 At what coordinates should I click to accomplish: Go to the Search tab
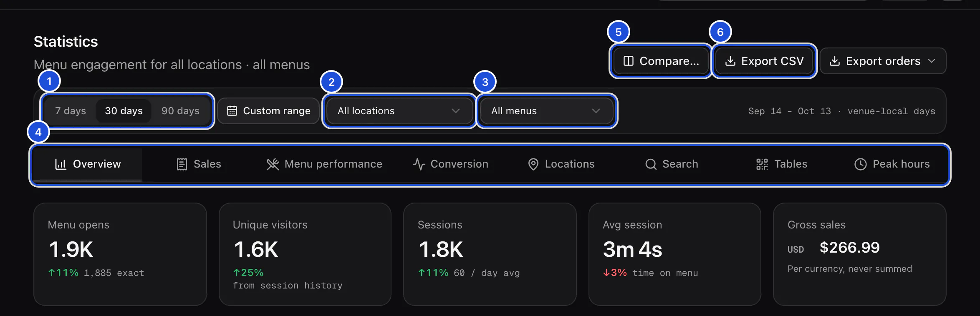(672, 164)
